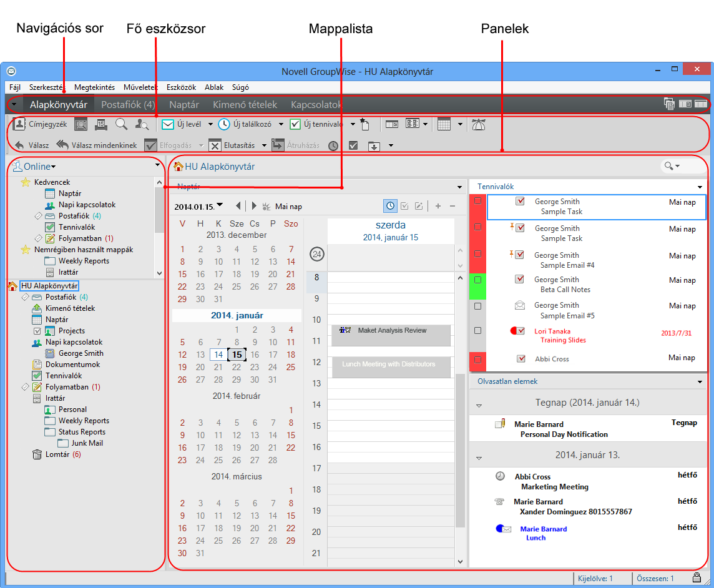714x588 pixels.
Task: Click the day-calendar toolbar icon showing 15
Action: (101, 124)
